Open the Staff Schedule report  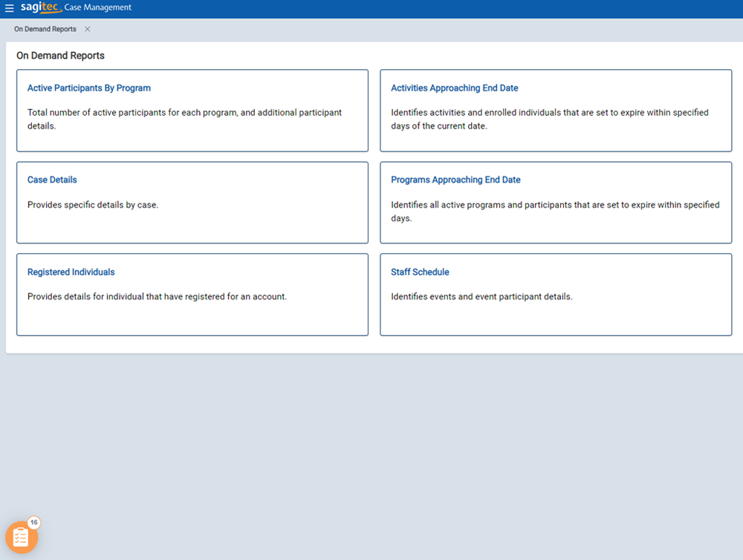click(420, 272)
